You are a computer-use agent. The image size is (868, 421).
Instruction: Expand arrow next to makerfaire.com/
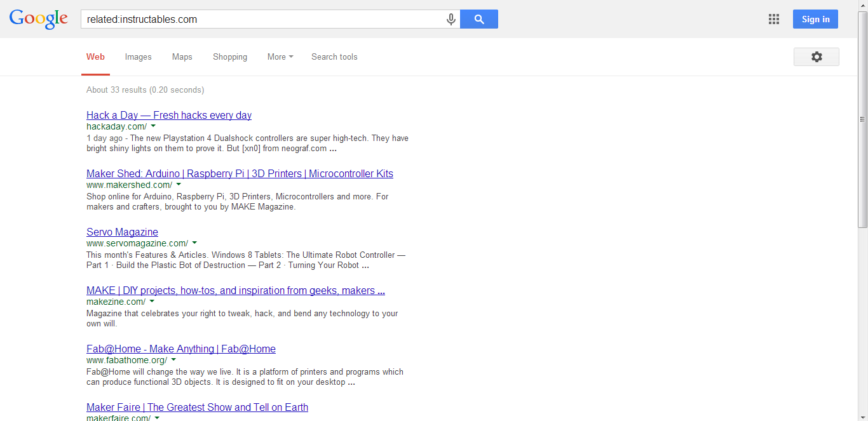(157, 418)
